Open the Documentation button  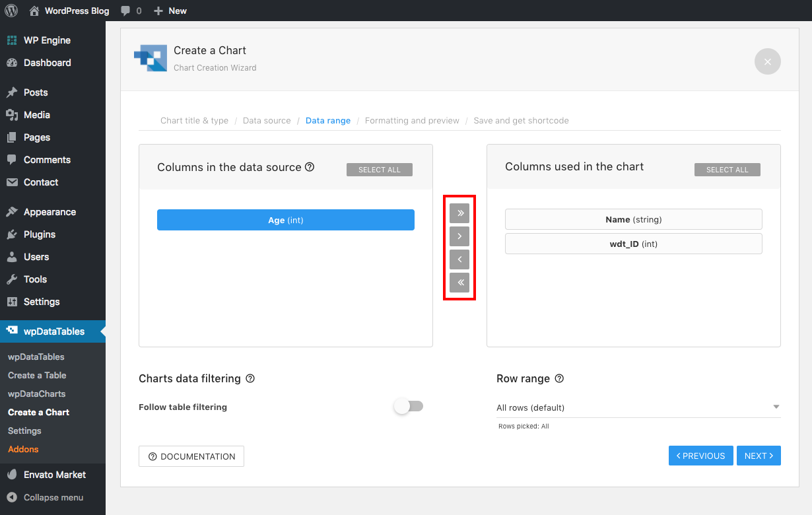(x=191, y=456)
